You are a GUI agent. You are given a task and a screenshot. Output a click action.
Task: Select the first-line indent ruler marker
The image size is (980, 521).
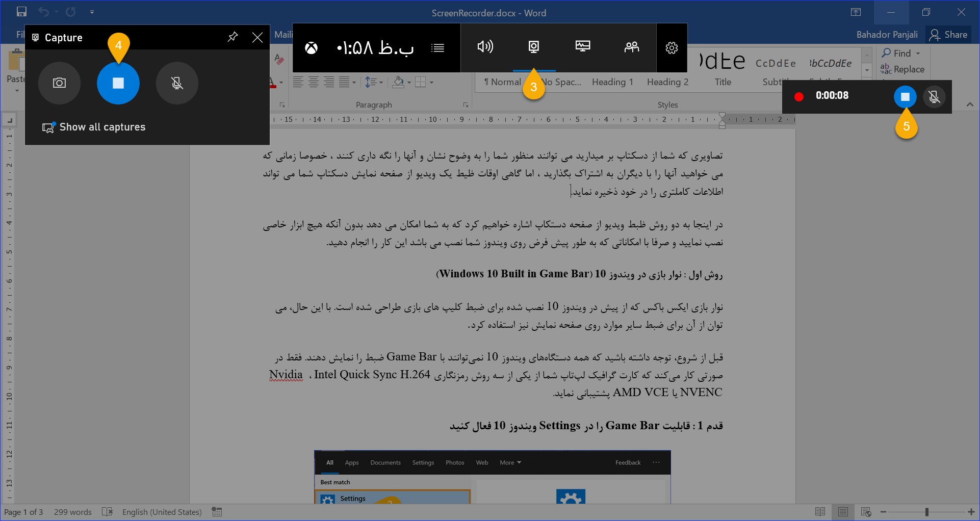click(x=722, y=116)
